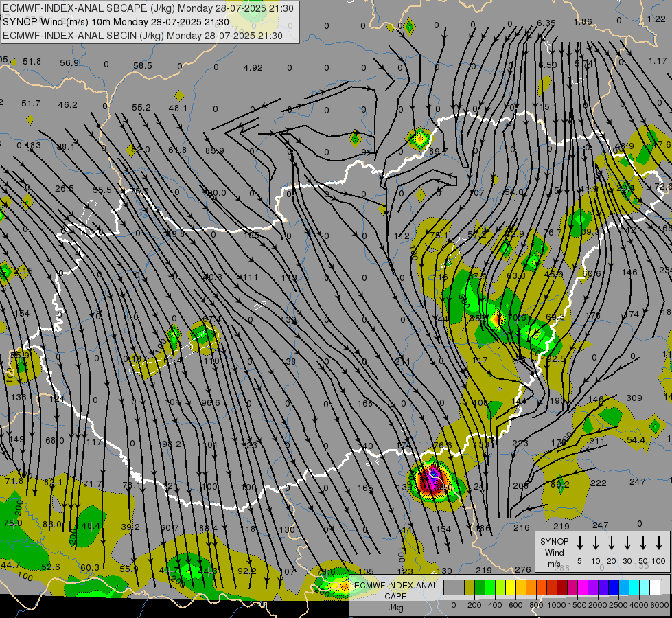Image resolution: width=672 pixels, height=618 pixels.
Task: Click the map value 222
Action: coord(599,483)
